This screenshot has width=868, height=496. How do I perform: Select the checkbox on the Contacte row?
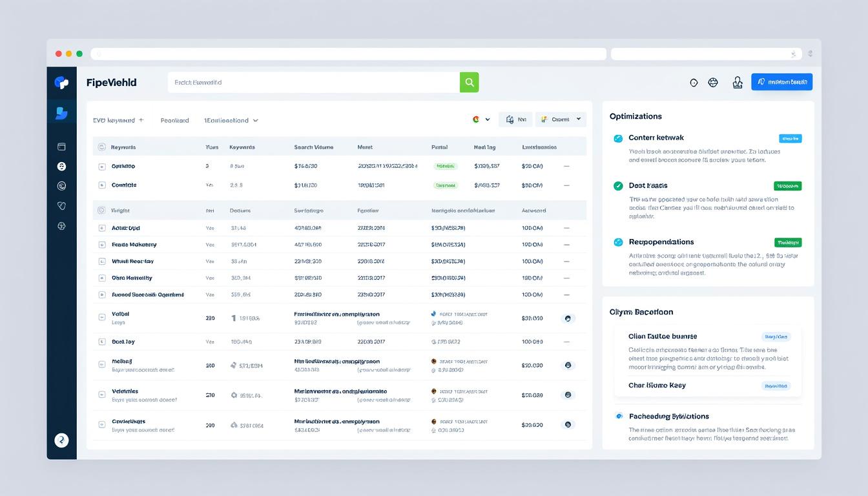[x=101, y=185]
